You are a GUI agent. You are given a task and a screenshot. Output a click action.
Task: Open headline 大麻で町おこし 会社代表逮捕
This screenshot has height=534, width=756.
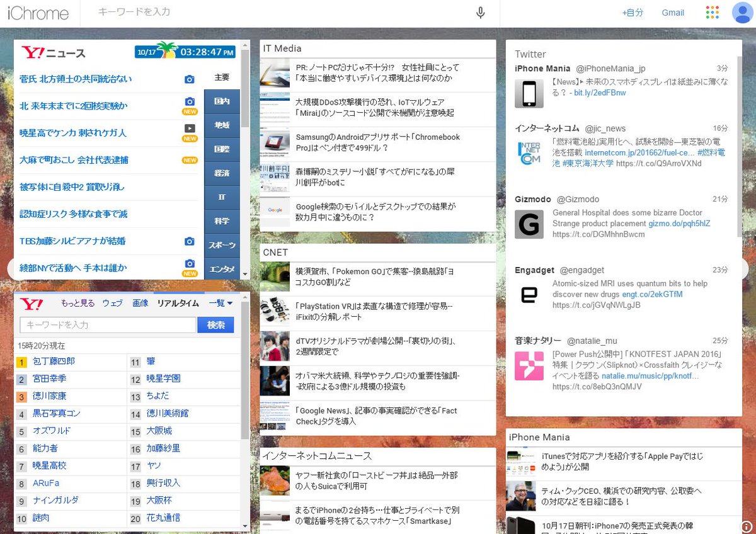pyautogui.click(x=74, y=160)
